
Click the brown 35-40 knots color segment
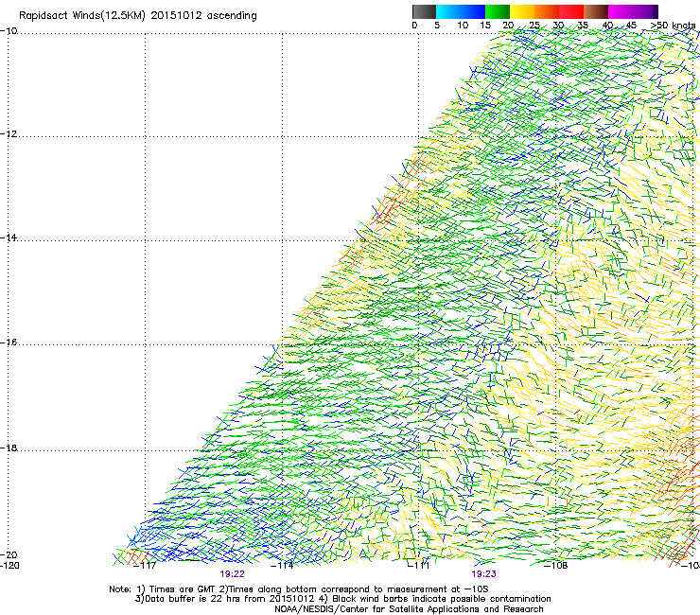(x=596, y=11)
